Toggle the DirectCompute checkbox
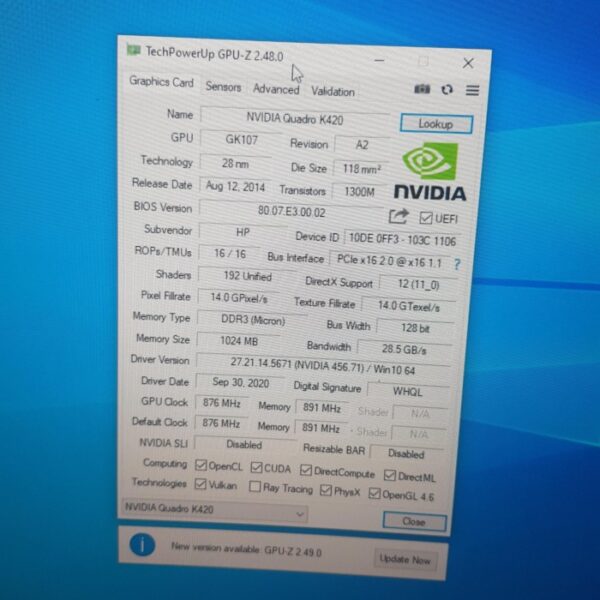Screen dimensions: 600x600 (x=306, y=470)
